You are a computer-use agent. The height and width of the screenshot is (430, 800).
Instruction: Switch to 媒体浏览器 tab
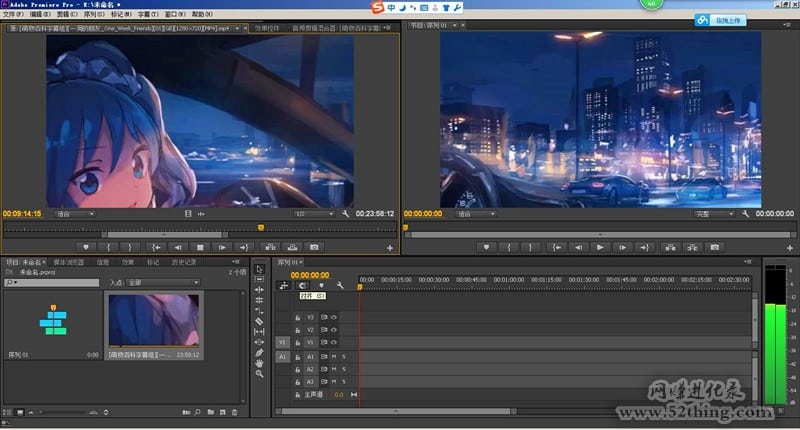(69, 262)
